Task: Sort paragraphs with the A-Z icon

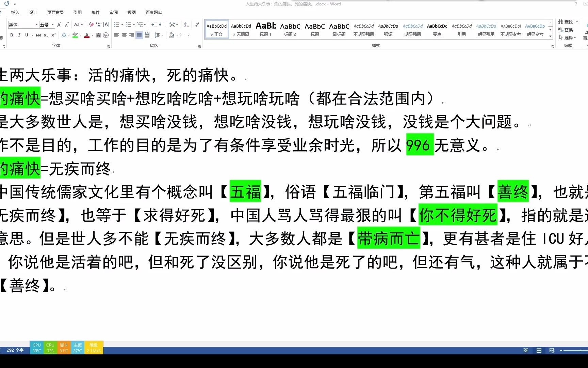Action: point(186,25)
